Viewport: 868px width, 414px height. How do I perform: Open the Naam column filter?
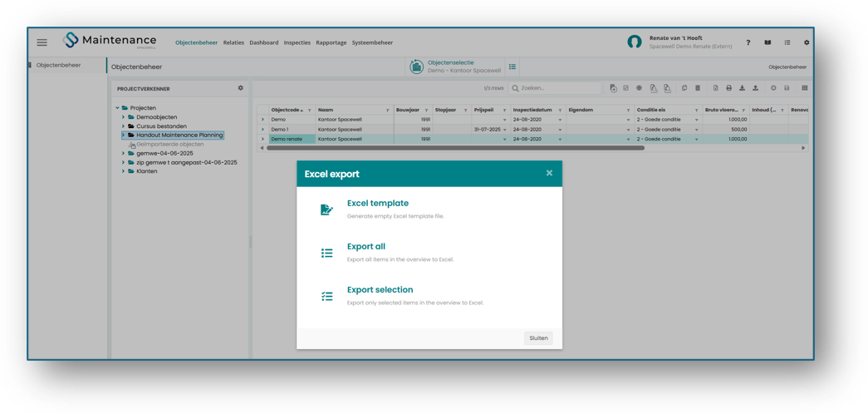coord(386,111)
